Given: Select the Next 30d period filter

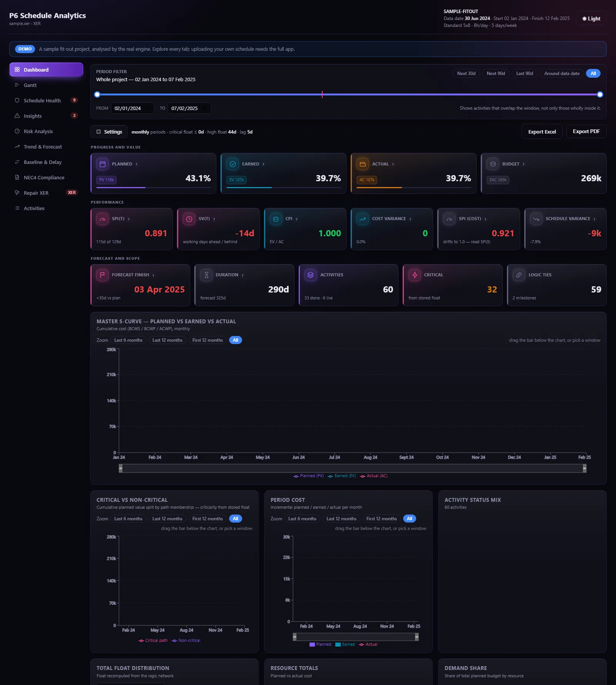Looking at the screenshot, I should coord(466,74).
